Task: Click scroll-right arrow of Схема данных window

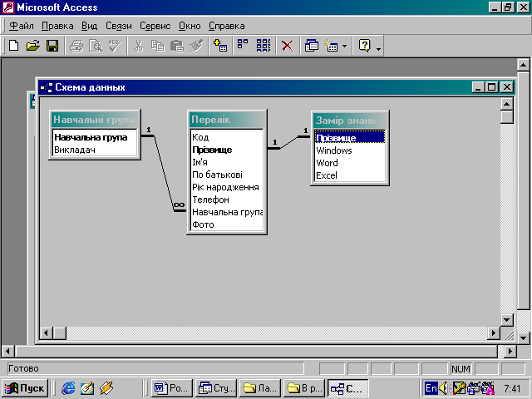Action: pyautogui.click(x=494, y=333)
